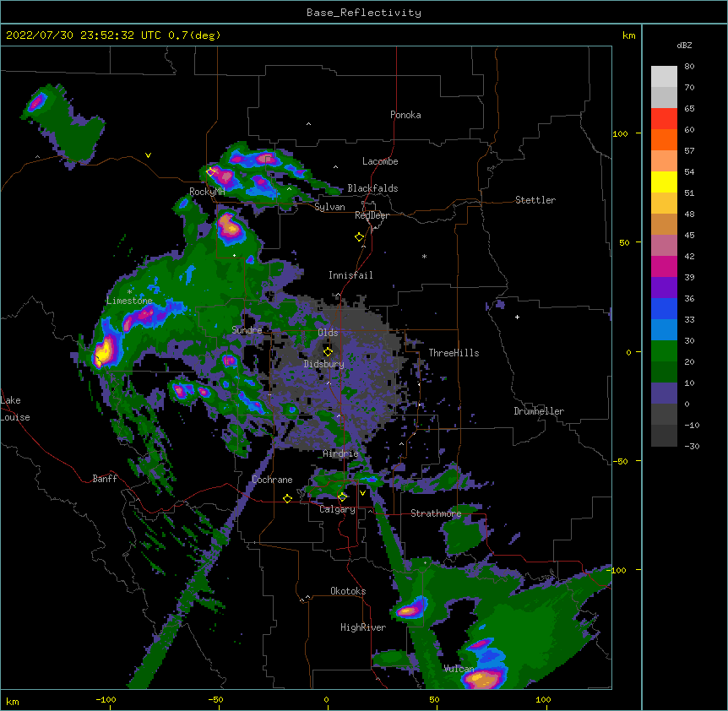The height and width of the screenshot is (711, 728).
Task: Click the Banff town label
Action: pos(105,479)
